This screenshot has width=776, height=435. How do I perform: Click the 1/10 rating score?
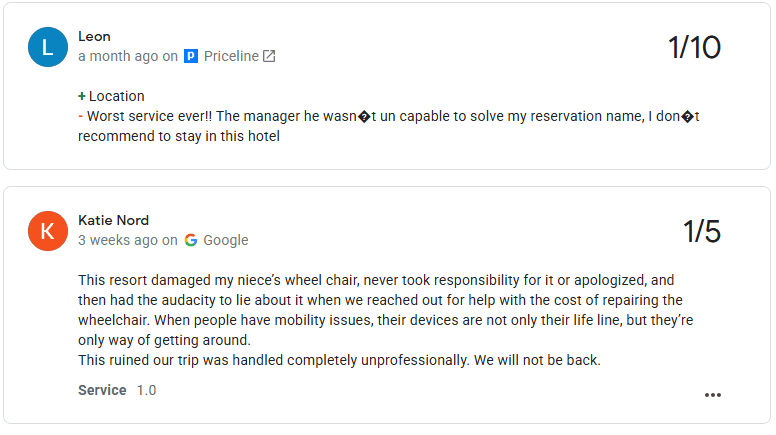(x=694, y=48)
